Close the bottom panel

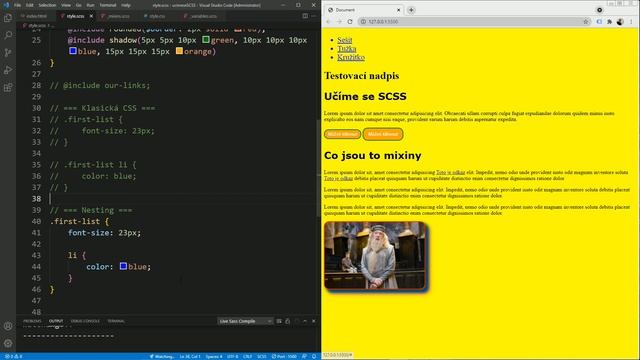pos(313,321)
